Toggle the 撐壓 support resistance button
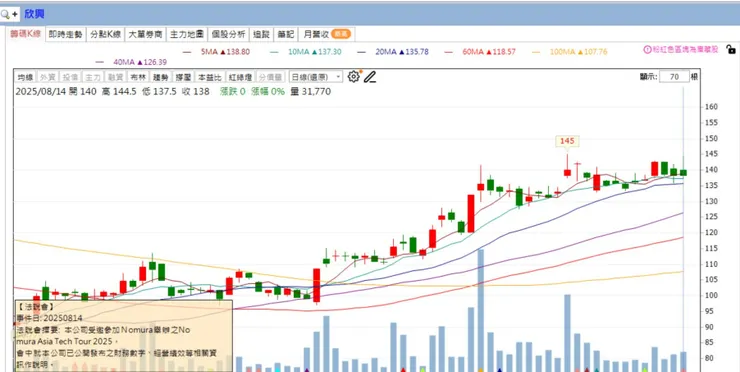This screenshot has height=372, width=740. (183, 77)
